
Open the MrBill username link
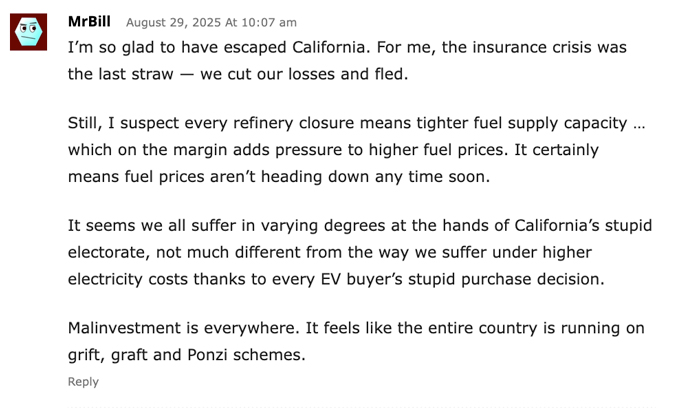(90, 21)
